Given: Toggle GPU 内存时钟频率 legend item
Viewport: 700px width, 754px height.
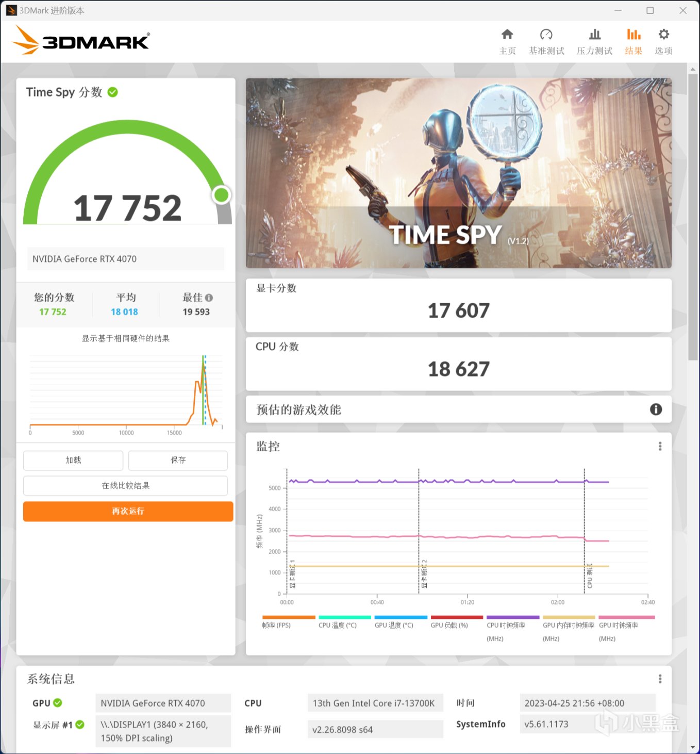Looking at the screenshot, I should click(x=569, y=628).
